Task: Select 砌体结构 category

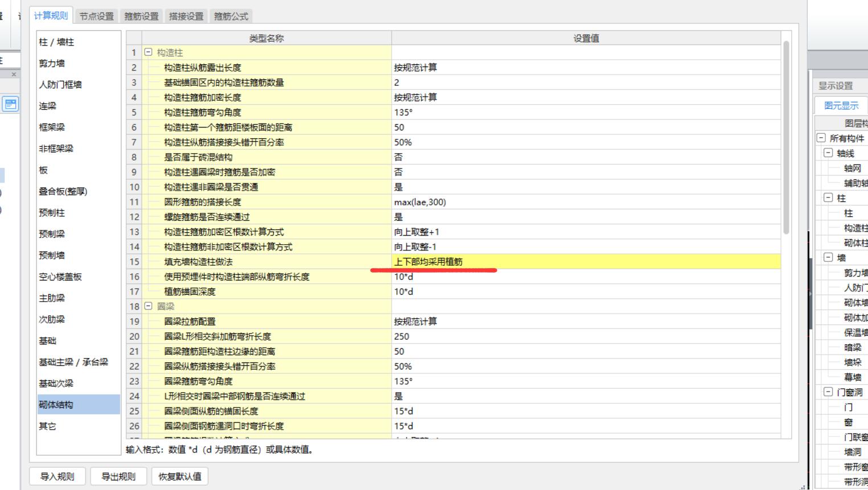Action: pyautogui.click(x=79, y=405)
